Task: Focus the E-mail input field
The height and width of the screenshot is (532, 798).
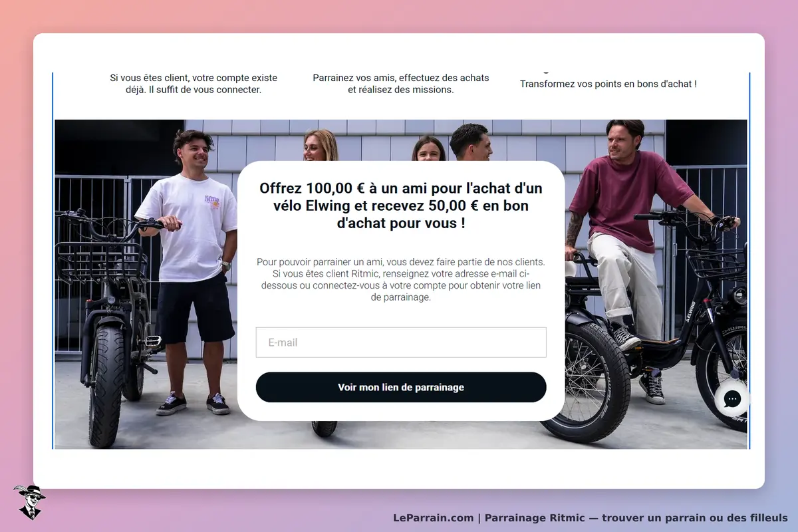Action: click(x=401, y=342)
